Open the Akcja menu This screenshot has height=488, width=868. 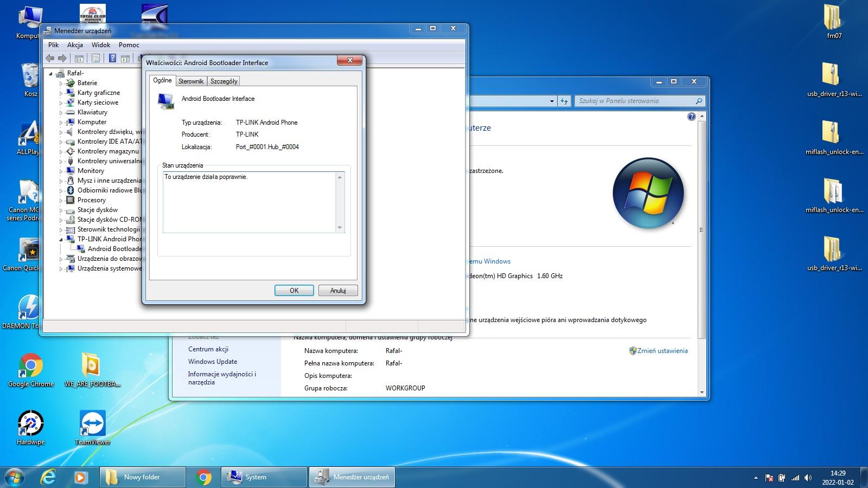75,45
